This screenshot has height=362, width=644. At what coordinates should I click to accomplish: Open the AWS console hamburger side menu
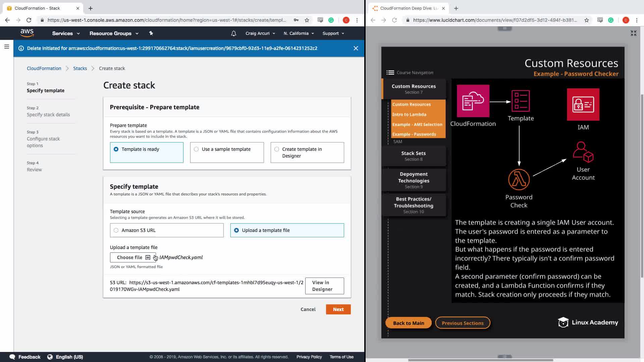(x=6, y=47)
